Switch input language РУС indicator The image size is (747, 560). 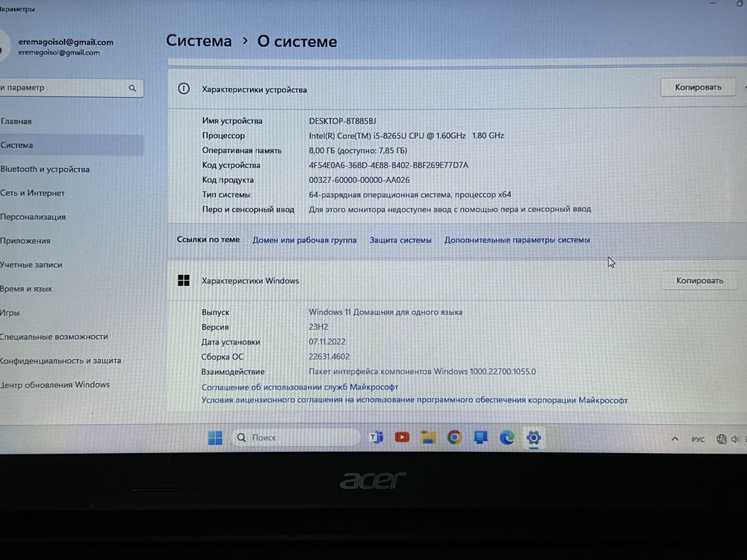click(x=698, y=439)
